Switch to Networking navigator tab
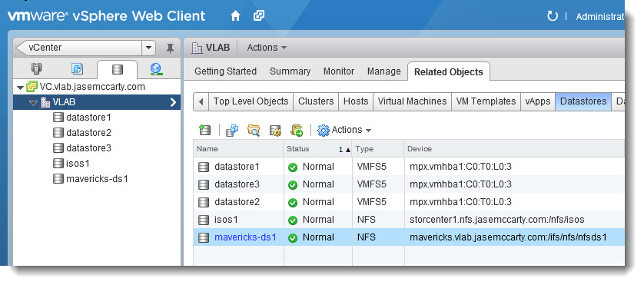The height and width of the screenshot is (285, 644). coord(156,69)
